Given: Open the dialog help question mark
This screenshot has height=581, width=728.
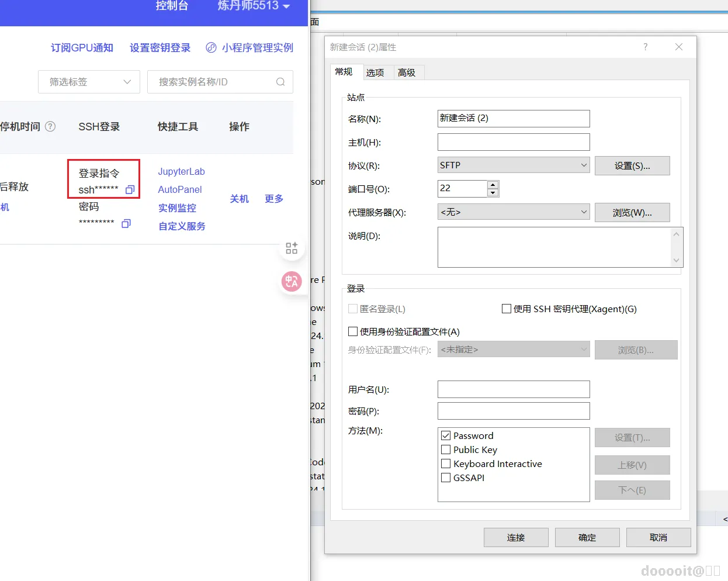Looking at the screenshot, I should (x=645, y=47).
